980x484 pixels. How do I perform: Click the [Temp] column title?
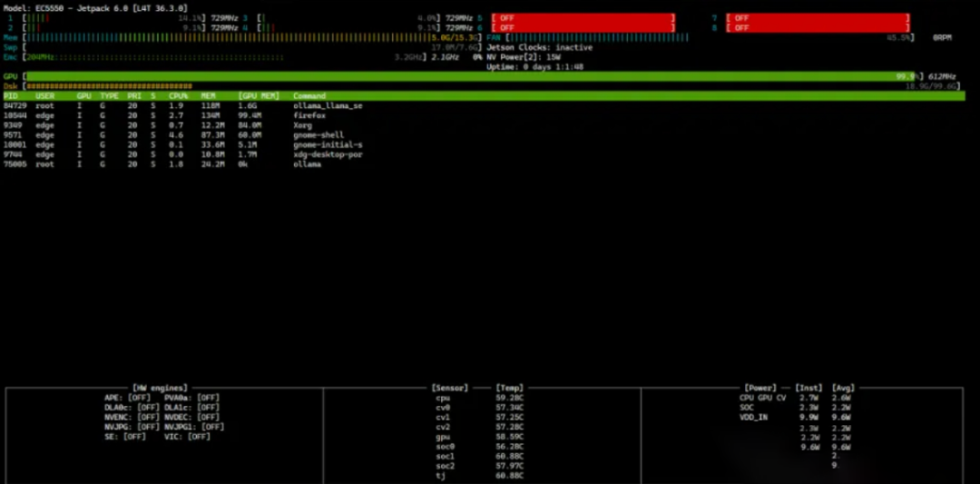(510, 389)
